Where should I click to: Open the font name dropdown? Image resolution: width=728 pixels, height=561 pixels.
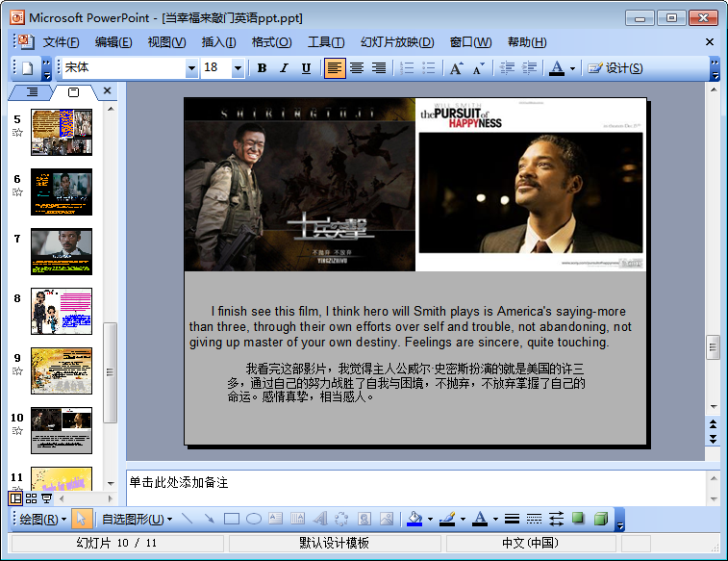(x=191, y=68)
